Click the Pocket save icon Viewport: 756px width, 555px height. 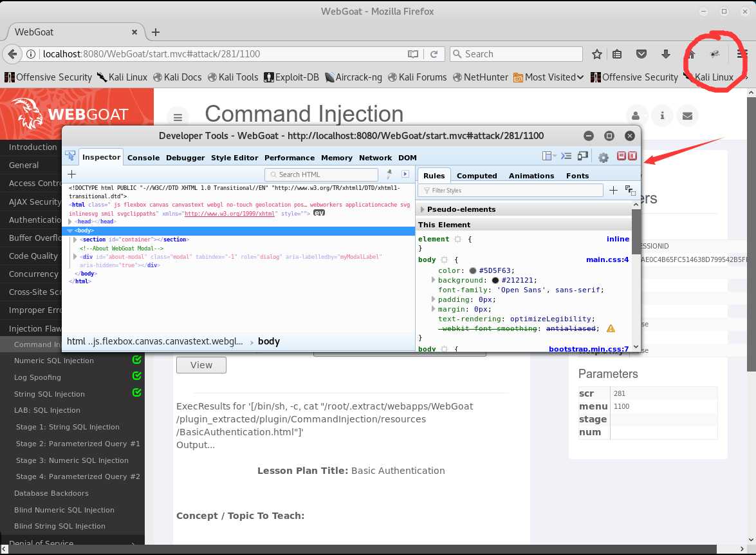click(x=641, y=54)
